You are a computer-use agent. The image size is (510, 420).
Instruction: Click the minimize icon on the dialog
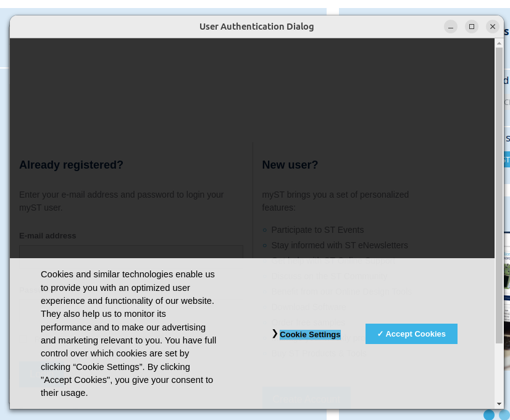[451, 27]
